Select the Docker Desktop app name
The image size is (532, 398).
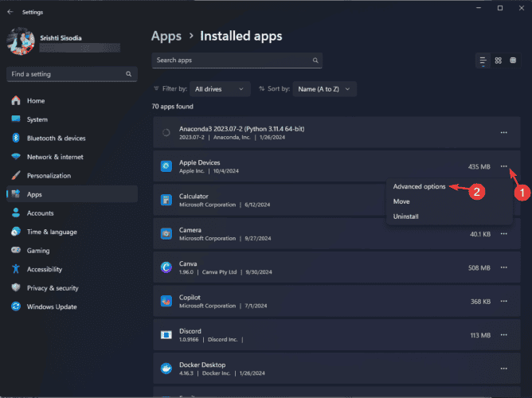pos(202,365)
